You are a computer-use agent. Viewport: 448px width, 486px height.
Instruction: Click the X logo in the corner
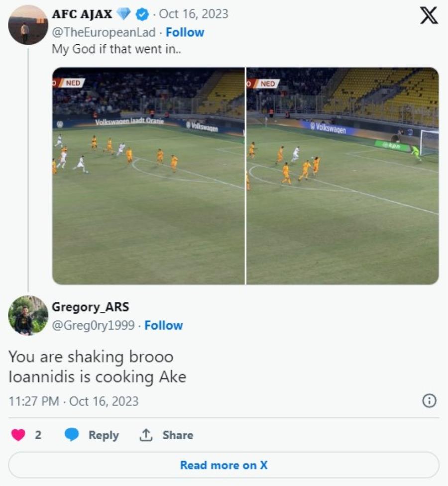point(429,15)
